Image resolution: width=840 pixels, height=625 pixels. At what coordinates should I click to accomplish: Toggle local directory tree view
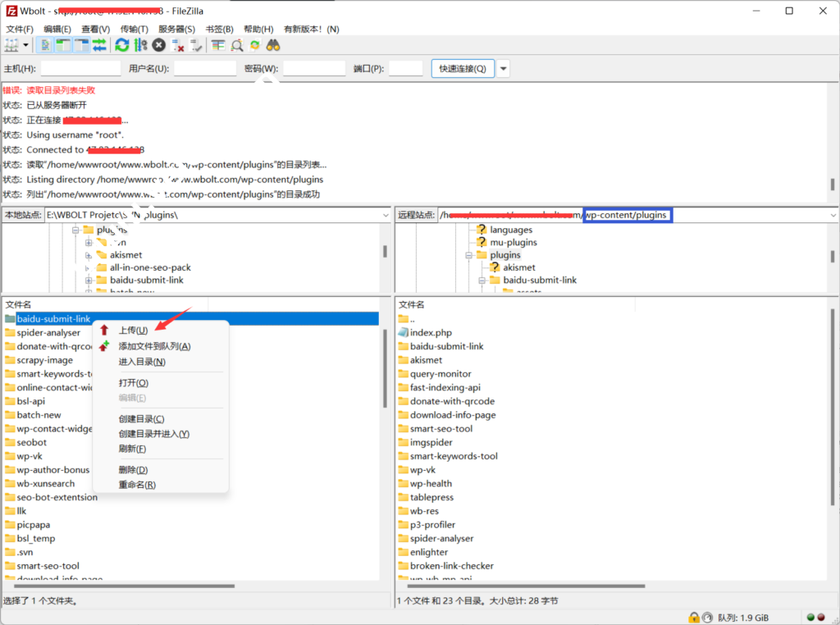63,45
